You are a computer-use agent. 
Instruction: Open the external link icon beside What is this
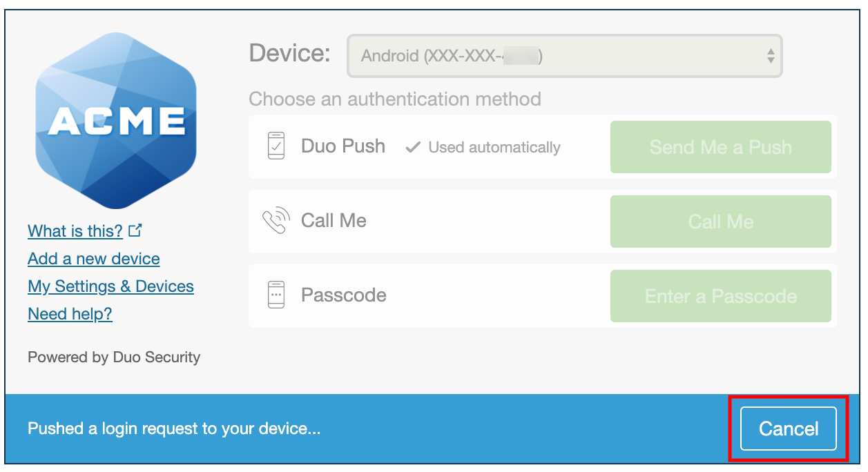pyautogui.click(x=135, y=230)
